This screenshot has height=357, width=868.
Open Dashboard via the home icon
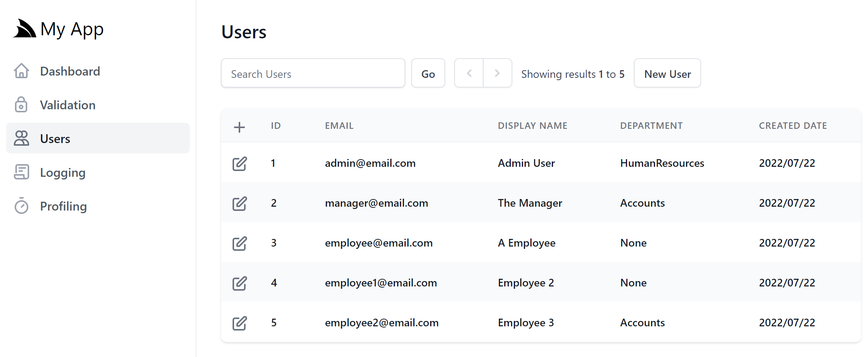pos(21,71)
